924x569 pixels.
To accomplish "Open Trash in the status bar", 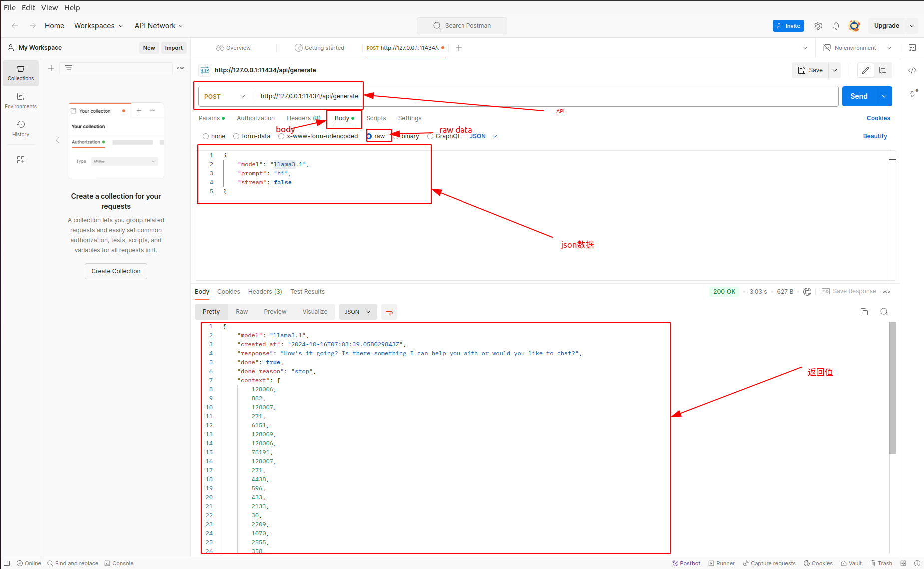I will click(881, 563).
